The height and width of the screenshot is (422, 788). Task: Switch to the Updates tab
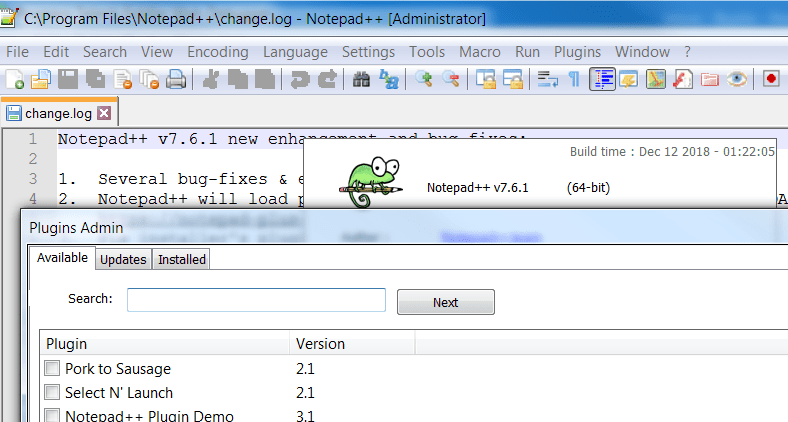(x=123, y=259)
